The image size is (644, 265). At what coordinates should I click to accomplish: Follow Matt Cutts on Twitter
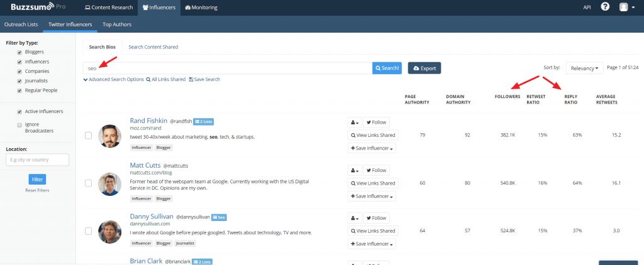[376, 170]
